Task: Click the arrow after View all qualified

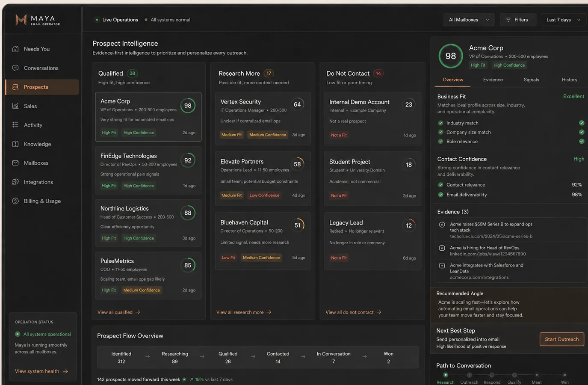Action: click(138, 312)
